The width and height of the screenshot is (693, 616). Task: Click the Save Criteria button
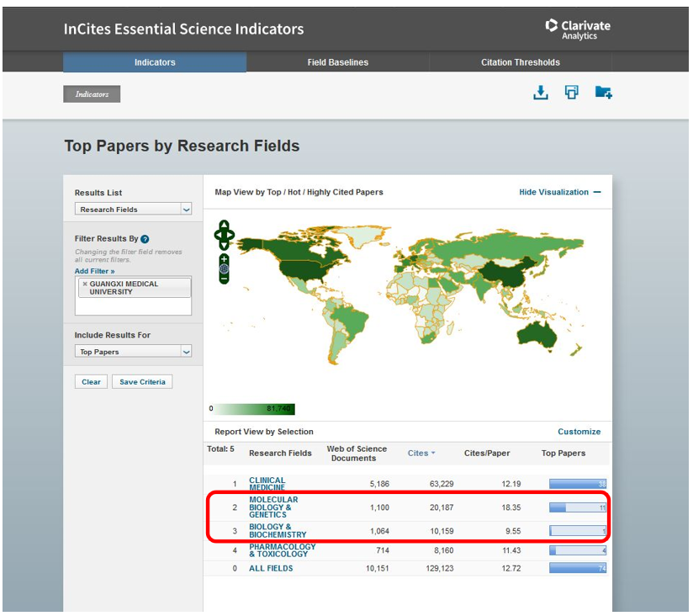click(x=141, y=382)
